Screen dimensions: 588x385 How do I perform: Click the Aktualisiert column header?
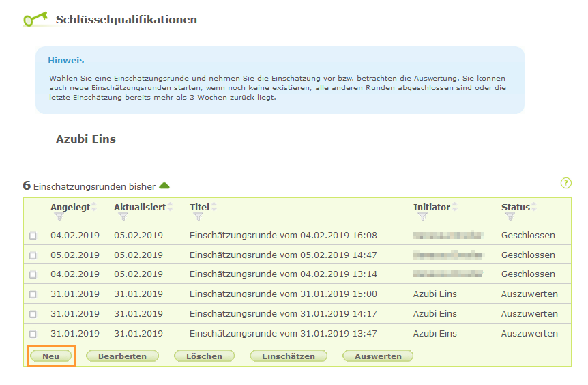tap(140, 207)
